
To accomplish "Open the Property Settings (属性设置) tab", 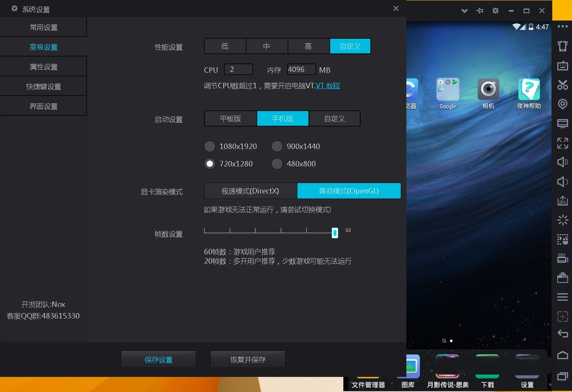I will [x=43, y=67].
